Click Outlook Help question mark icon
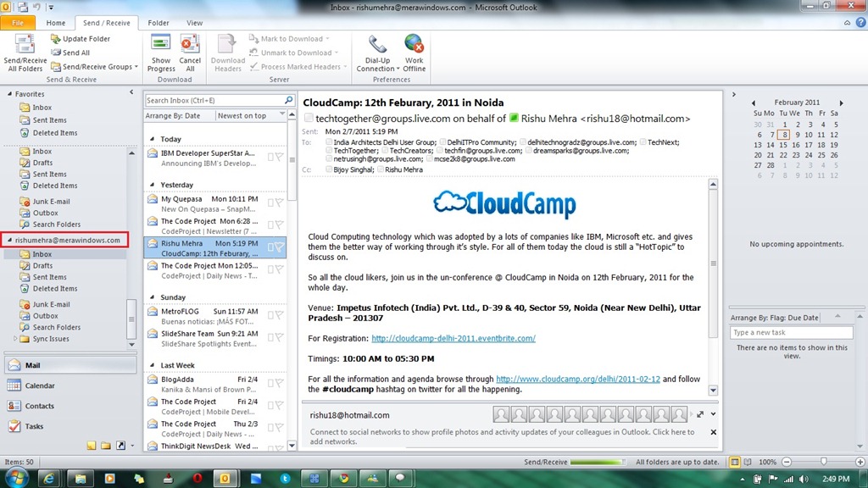868x488 pixels. point(861,23)
